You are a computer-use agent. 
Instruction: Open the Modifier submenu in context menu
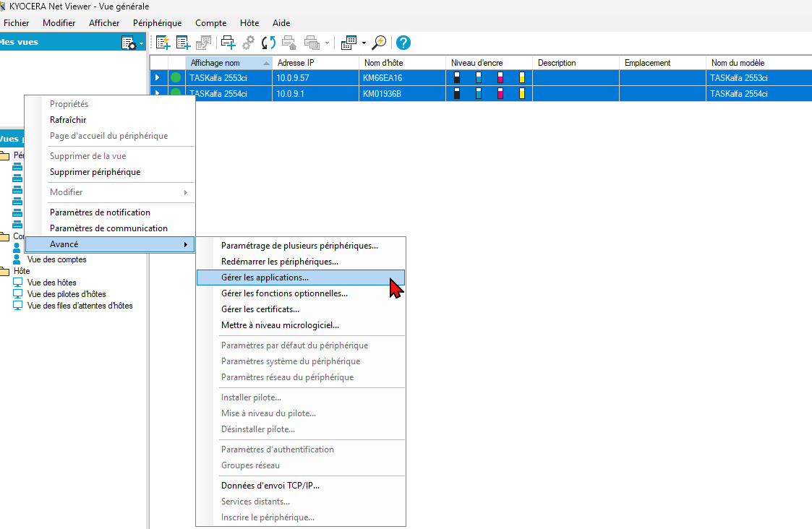(x=110, y=192)
